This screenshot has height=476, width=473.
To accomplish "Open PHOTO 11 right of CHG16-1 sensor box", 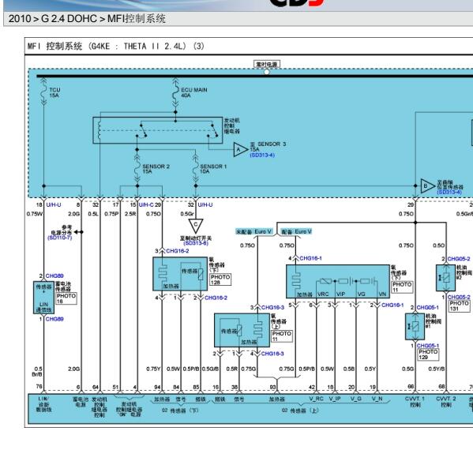I will (x=402, y=287).
